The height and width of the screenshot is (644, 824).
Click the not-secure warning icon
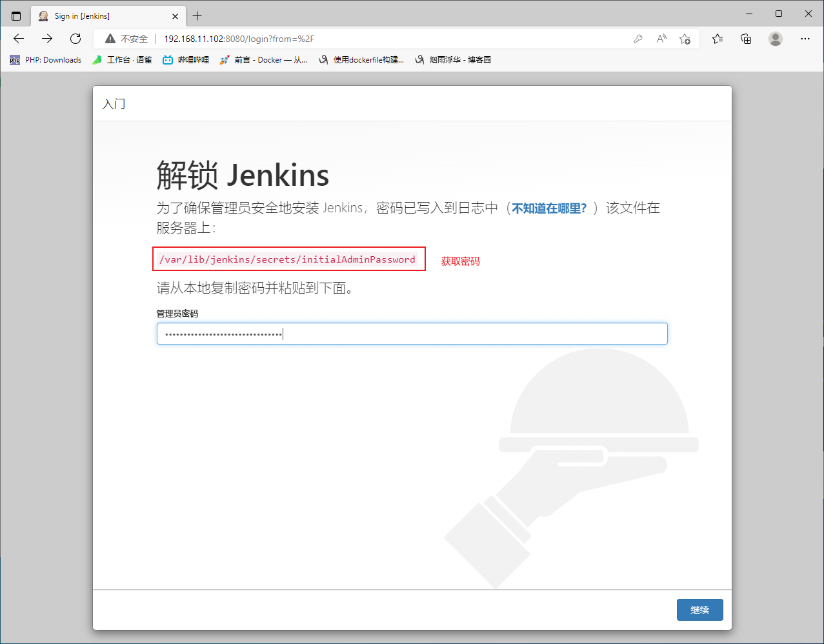point(110,39)
